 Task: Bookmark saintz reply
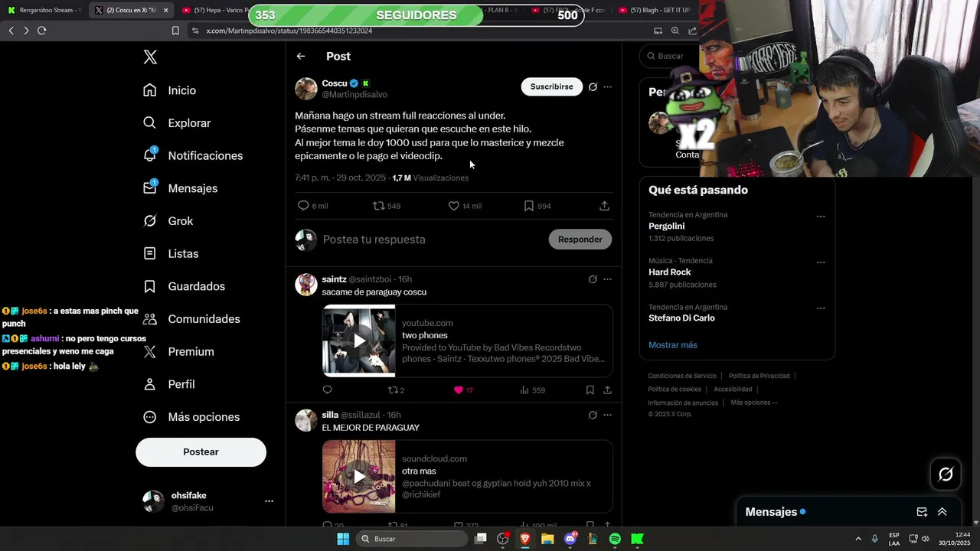tap(590, 390)
